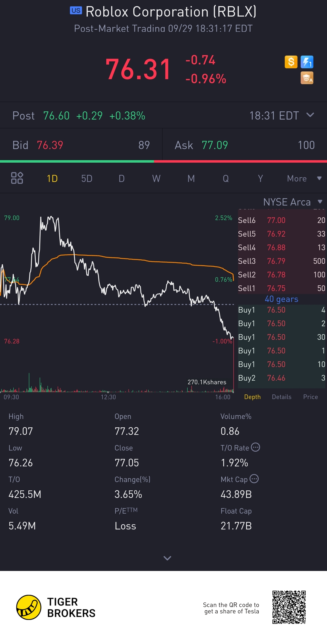This screenshot has height=644, width=327.
Task: Tap the 270.1Kshares volume label
Action: tap(207, 382)
